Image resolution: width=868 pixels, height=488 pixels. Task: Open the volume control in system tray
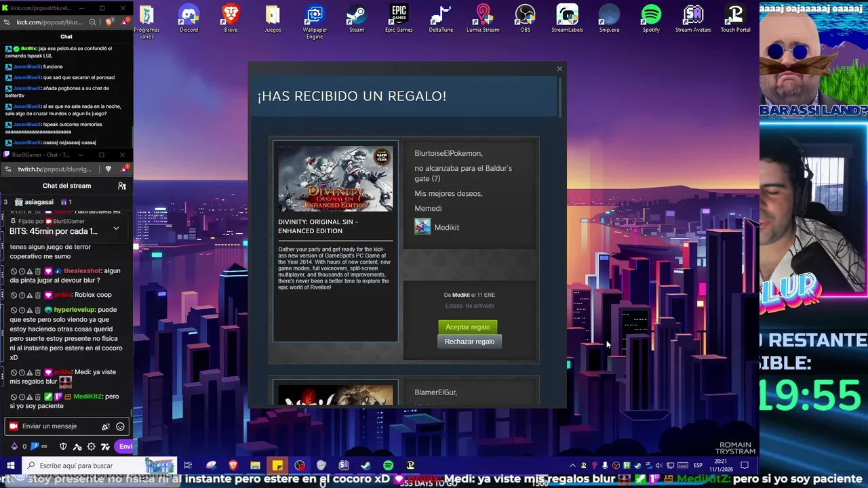pyautogui.click(x=658, y=466)
